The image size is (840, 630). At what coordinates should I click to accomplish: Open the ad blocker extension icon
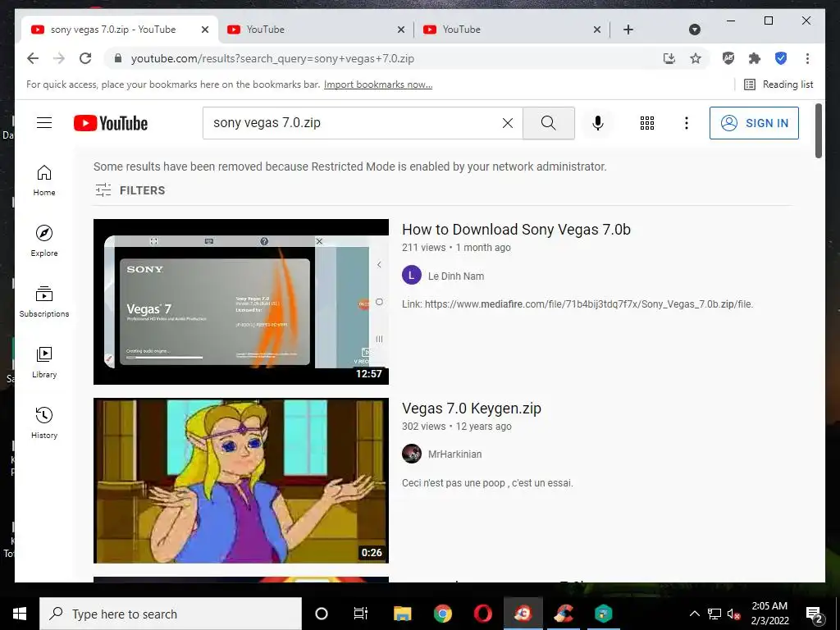pos(728,58)
